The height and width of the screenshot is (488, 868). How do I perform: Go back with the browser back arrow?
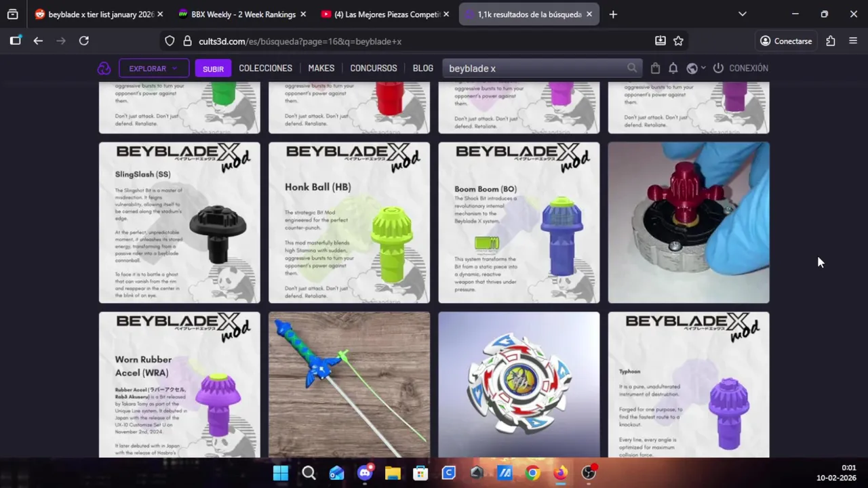pos(38,41)
